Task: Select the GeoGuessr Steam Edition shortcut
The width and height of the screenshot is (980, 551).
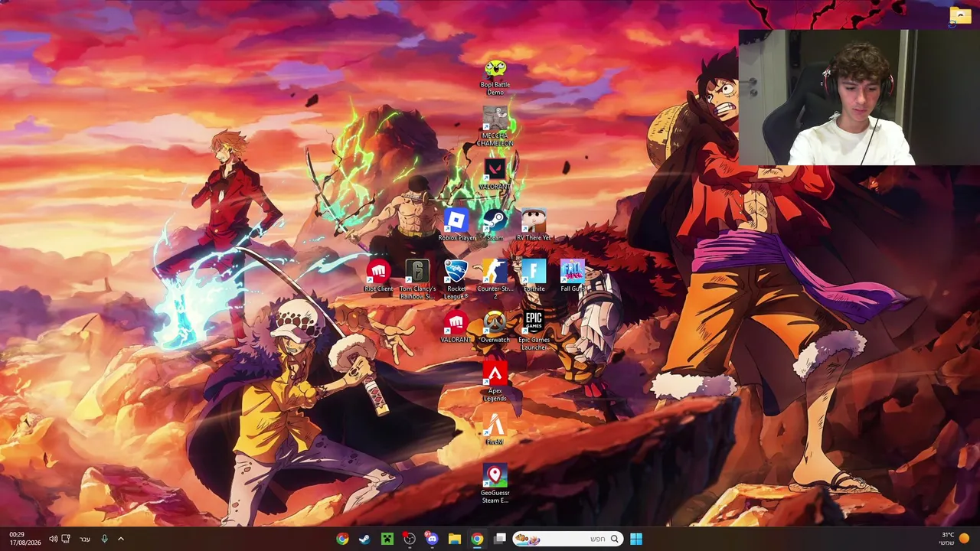Action: 495,484
